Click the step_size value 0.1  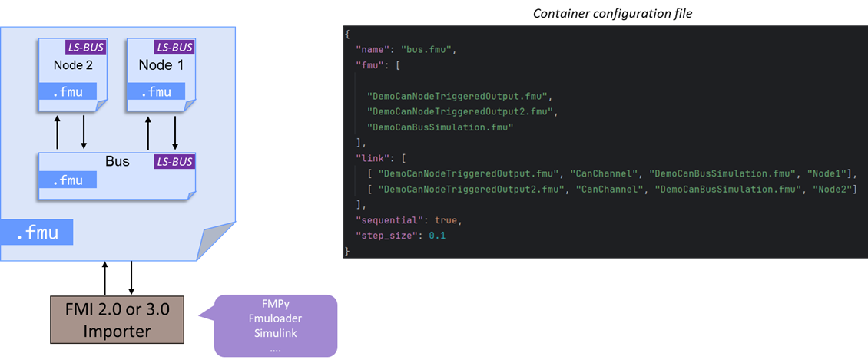436,236
